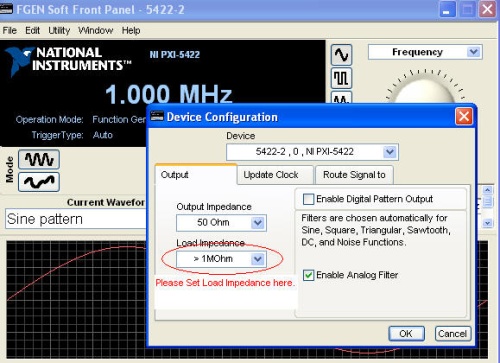Click scroll up arrow beside dialog
The height and width of the screenshot is (363, 500).
(487, 190)
